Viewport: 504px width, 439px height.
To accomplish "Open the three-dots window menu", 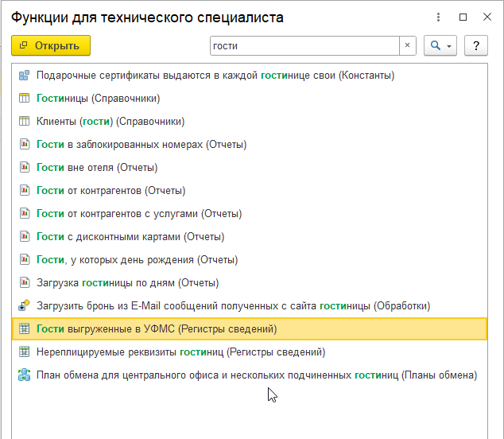I will click(x=438, y=17).
